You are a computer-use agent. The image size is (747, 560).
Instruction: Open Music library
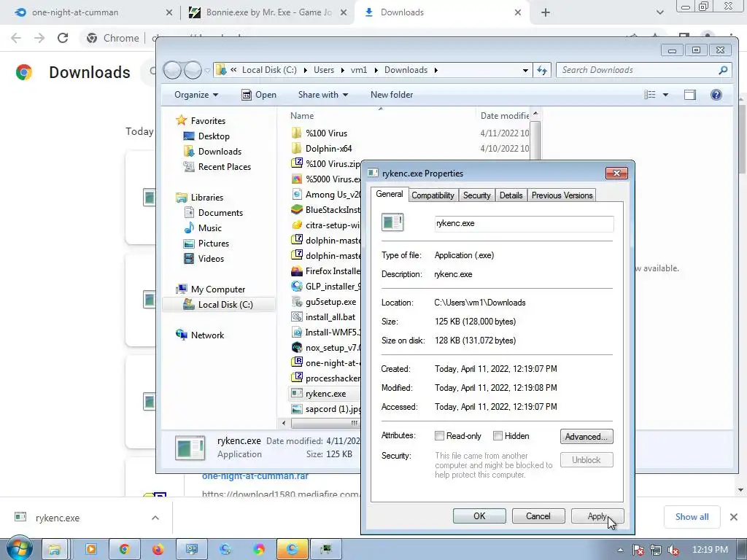click(x=209, y=228)
